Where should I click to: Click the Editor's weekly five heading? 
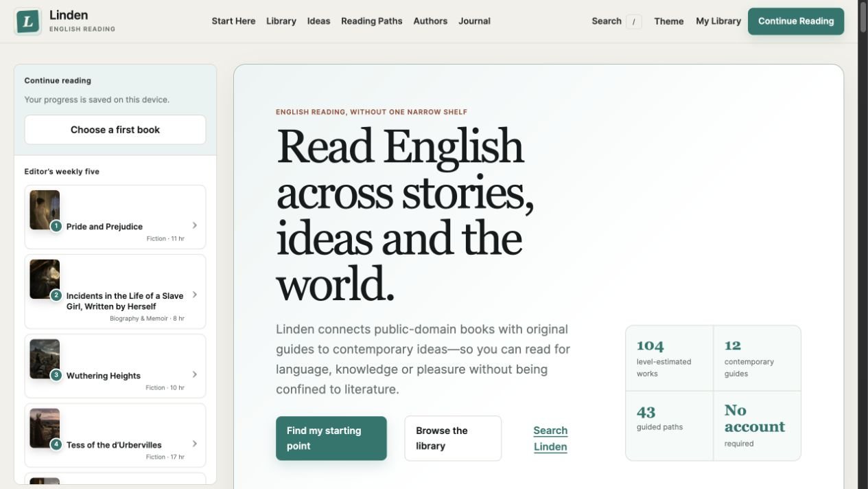62,172
